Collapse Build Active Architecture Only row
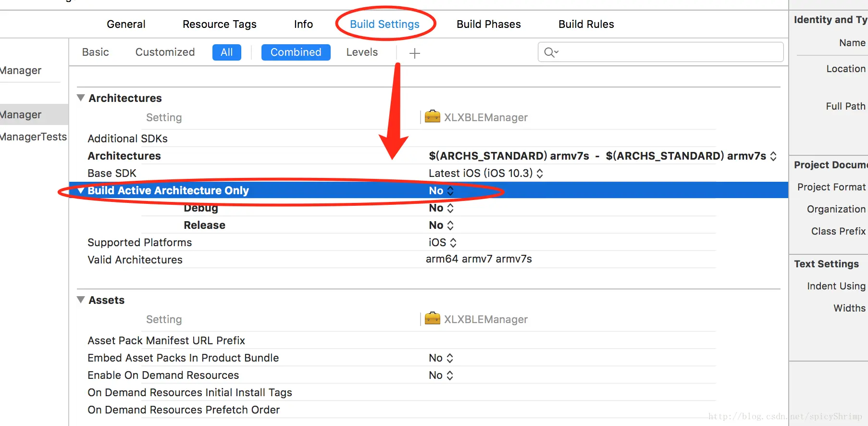 pos(81,190)
